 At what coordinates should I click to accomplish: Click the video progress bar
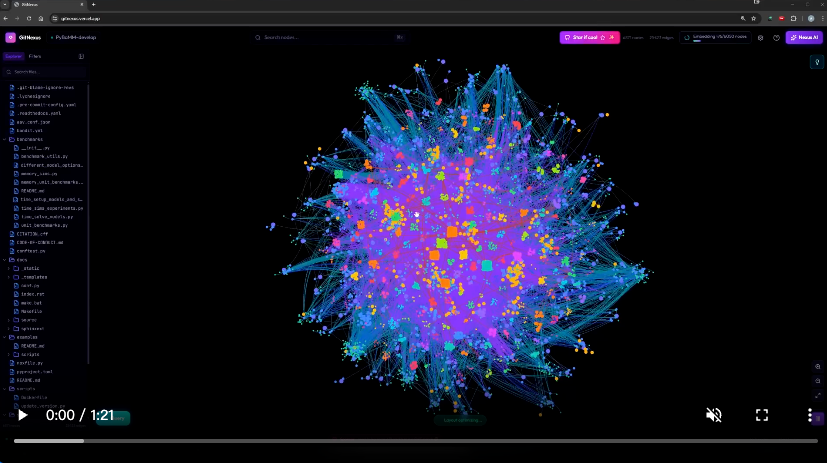tap(415, 440)
